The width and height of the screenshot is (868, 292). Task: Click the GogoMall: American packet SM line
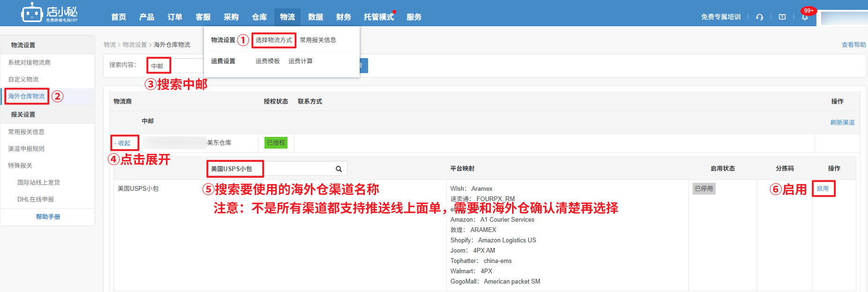tap(495, 282)
